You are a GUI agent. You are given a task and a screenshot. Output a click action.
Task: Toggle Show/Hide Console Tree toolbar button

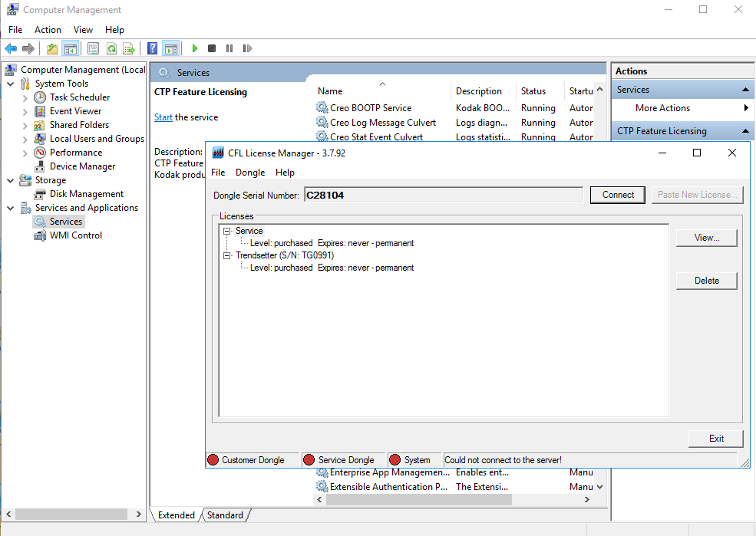(70, 48)
